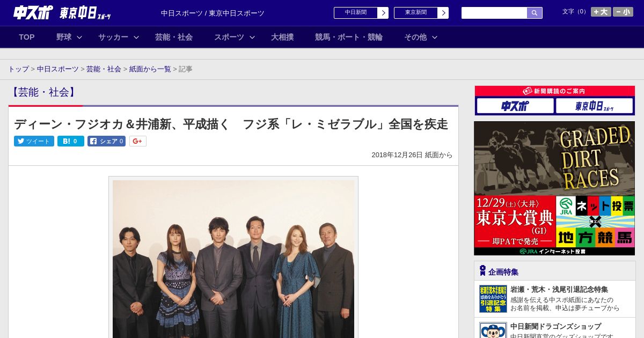
Task: Click the magnifier search button
Action: (x=535, y=13)
